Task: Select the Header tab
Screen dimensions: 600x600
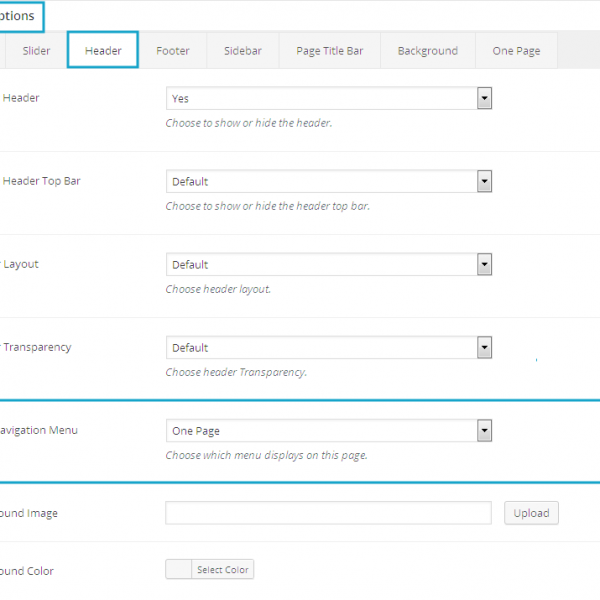Action: coord(103,51)
